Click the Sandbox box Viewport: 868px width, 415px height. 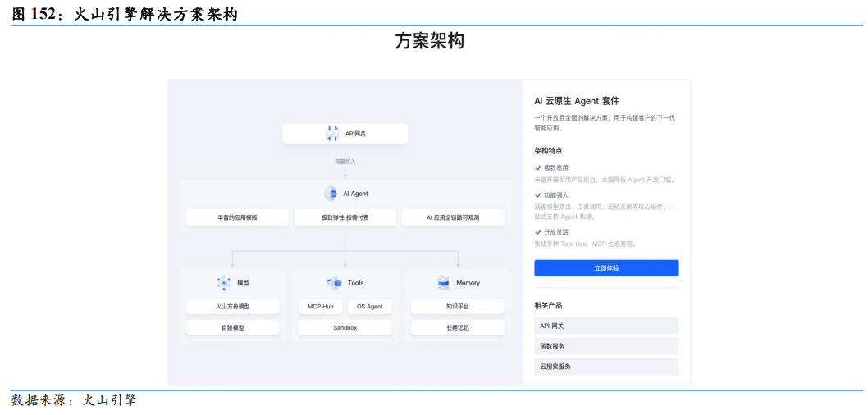click(345, 327)
